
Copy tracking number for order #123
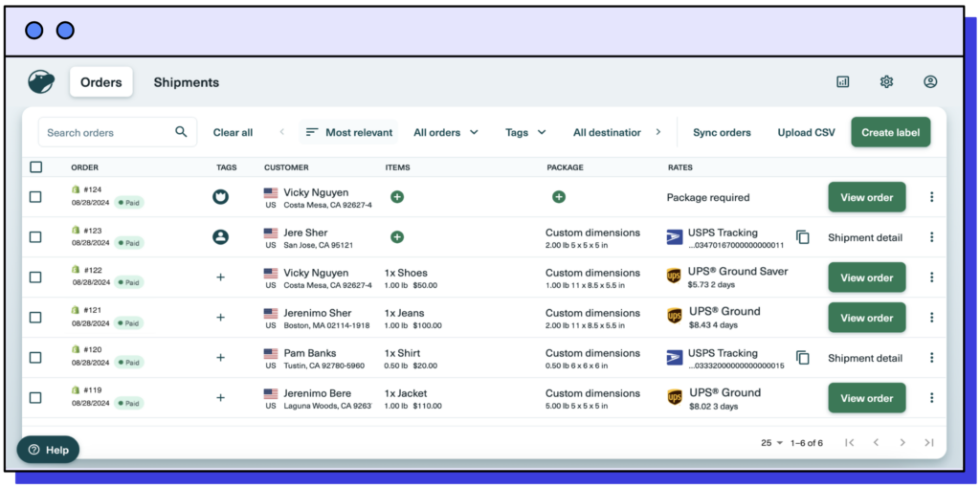pyautogui.click(x=802, y=237)
